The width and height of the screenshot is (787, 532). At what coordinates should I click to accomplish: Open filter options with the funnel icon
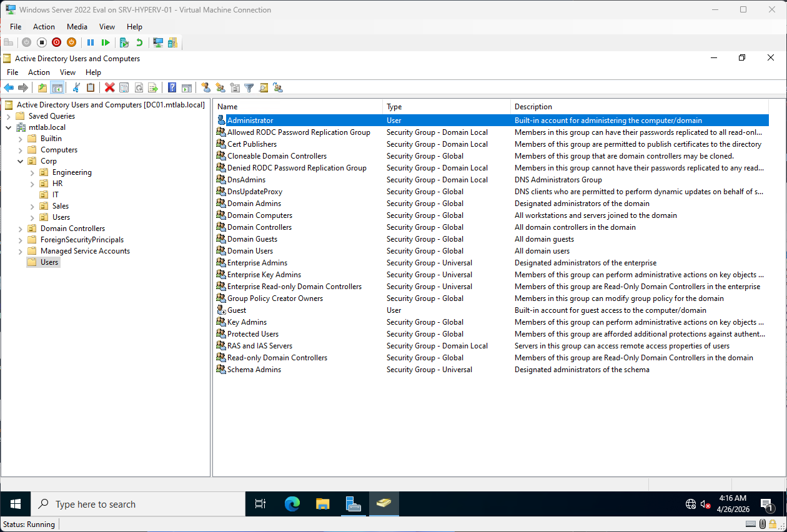(249, 87)
